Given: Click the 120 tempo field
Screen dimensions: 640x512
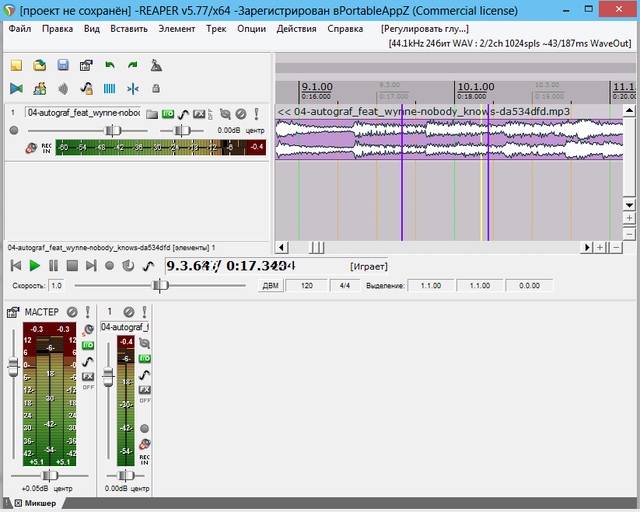Looking at the screenshot, I should [x=307, y=285].
